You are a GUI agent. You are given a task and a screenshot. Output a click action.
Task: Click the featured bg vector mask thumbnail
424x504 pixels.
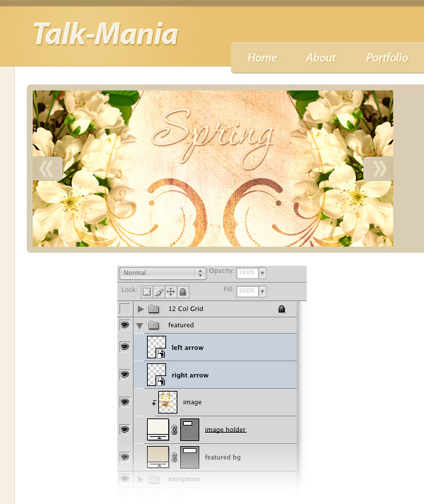pos(189,457)
